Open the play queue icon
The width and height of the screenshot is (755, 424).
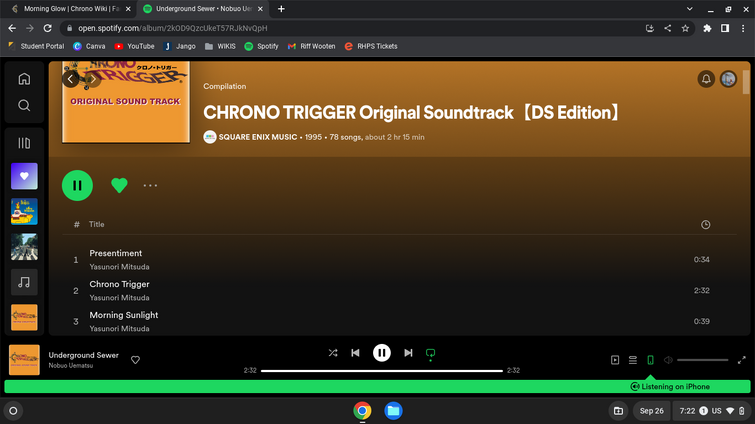[633, 360]
